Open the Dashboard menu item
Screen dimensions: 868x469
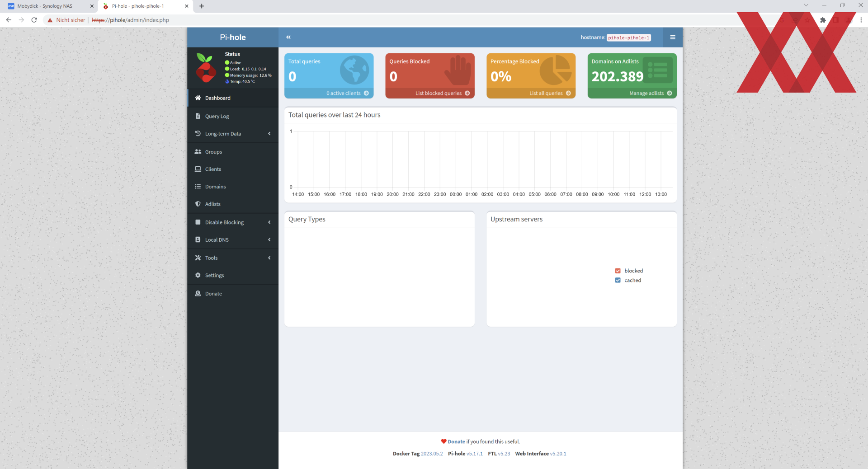pyautogui.click(x=233, y=98)
